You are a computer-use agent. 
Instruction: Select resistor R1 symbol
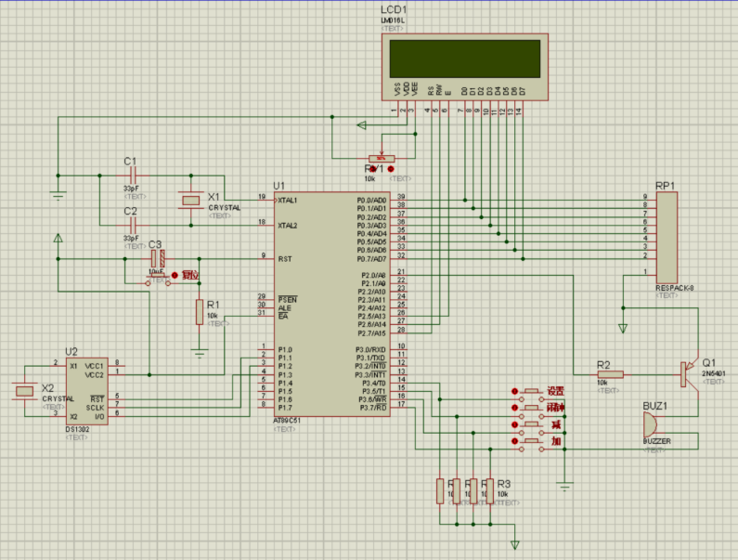click(200, 312)
